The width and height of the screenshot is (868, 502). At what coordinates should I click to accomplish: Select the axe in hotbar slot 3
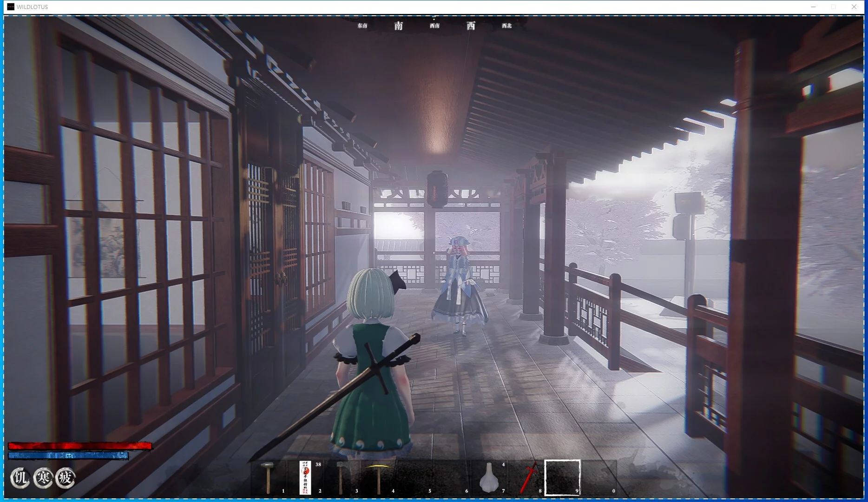(342, 478)
